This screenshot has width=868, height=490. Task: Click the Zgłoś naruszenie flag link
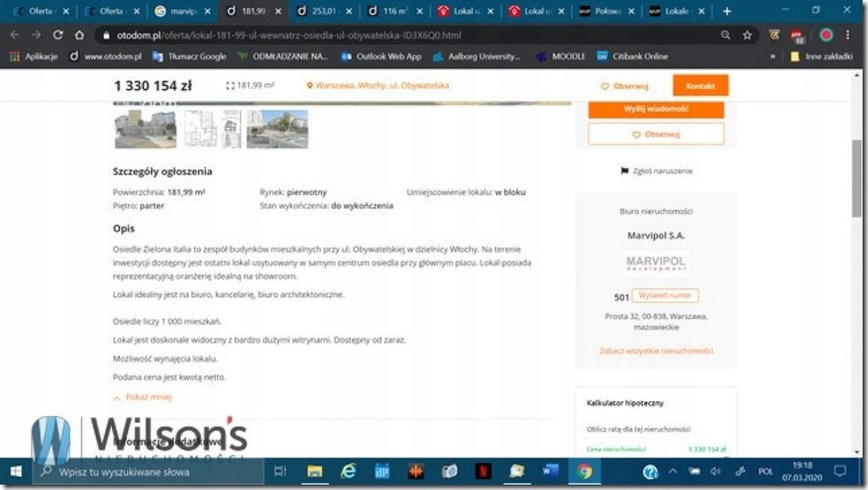point(657,171)
